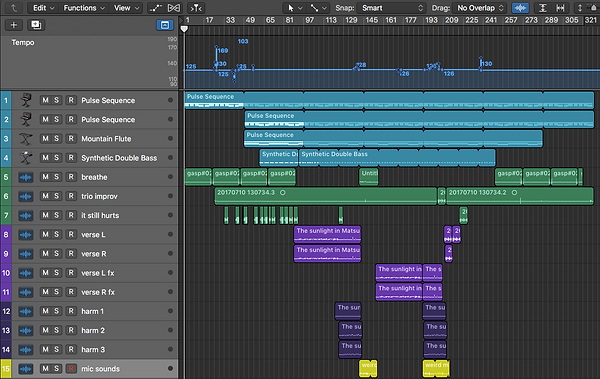Screen dimensions: 600x379
Task: Mute the trio improv track
Action: 46,196
